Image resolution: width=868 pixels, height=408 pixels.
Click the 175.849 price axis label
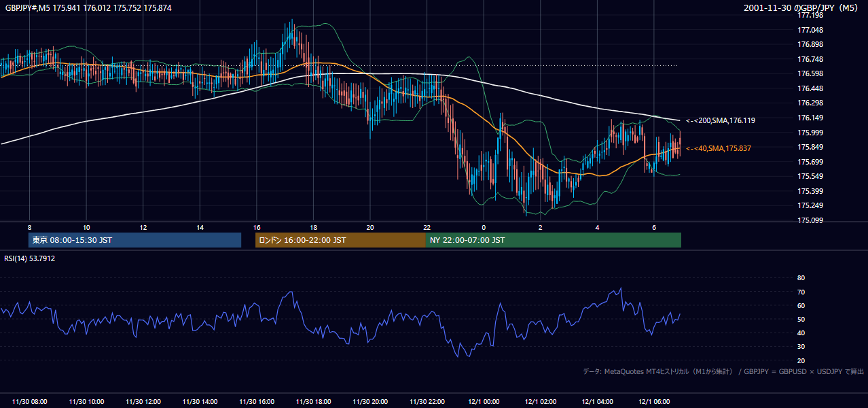click(810, 148)
